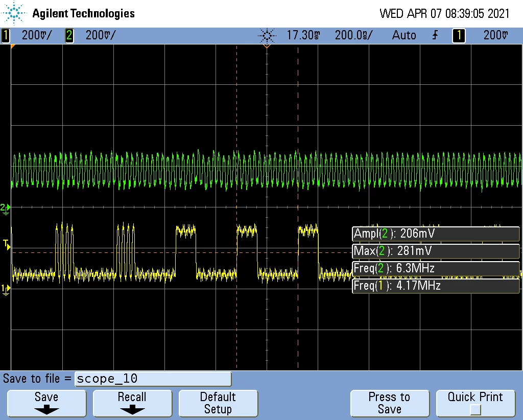This screenshot has height=420, width=523.
Task: Click the Freq(2): 6.3MHz measurement
Action: 436,269
